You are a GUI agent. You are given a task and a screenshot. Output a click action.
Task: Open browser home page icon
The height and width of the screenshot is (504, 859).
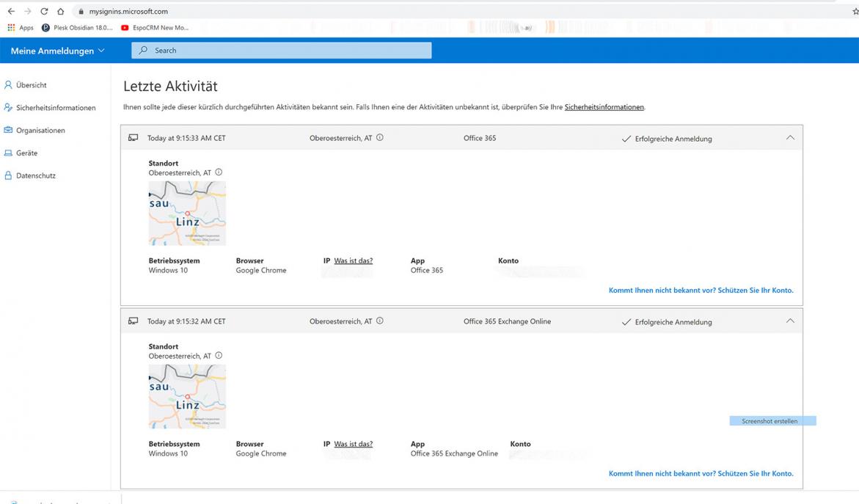pyautogui.click(x=60, y=11)
